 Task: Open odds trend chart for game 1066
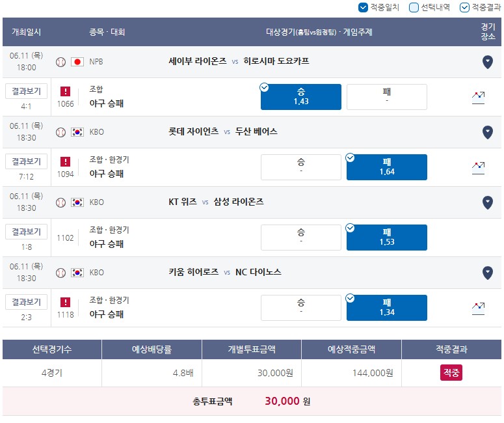click(478, 98)
